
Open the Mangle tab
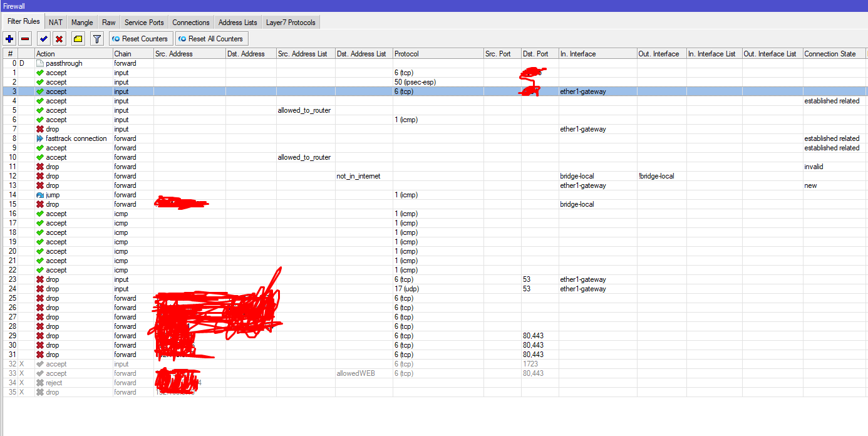click(x=82, y=22)
